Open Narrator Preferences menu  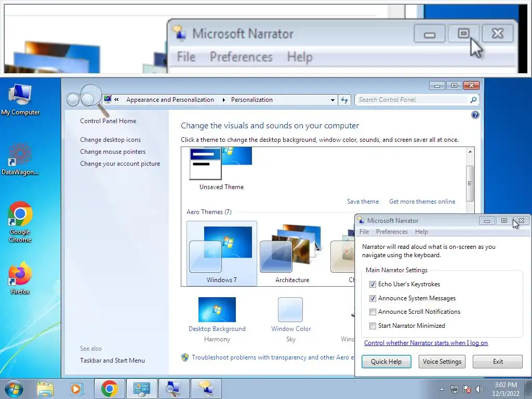click(x=392, y=232)
